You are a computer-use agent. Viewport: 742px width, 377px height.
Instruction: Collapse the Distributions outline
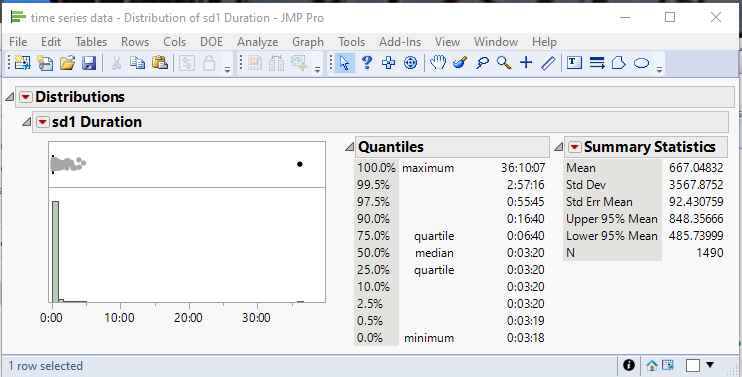tap(9, 97)
